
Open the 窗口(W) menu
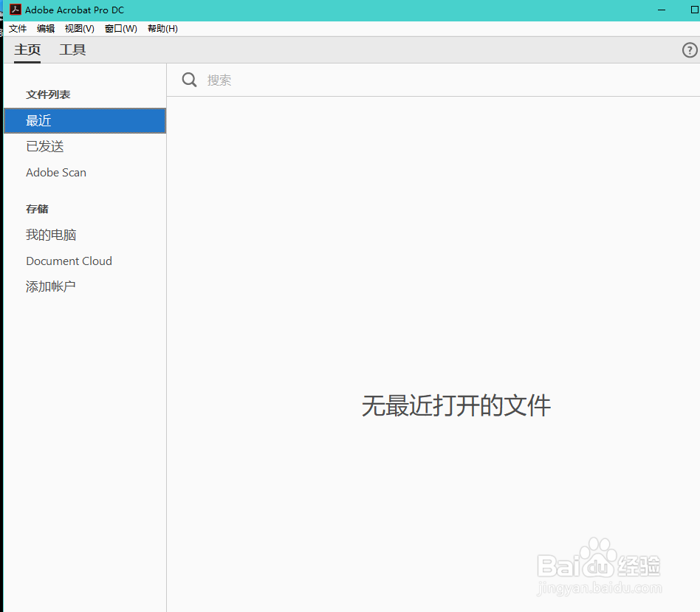pos(121,29)
